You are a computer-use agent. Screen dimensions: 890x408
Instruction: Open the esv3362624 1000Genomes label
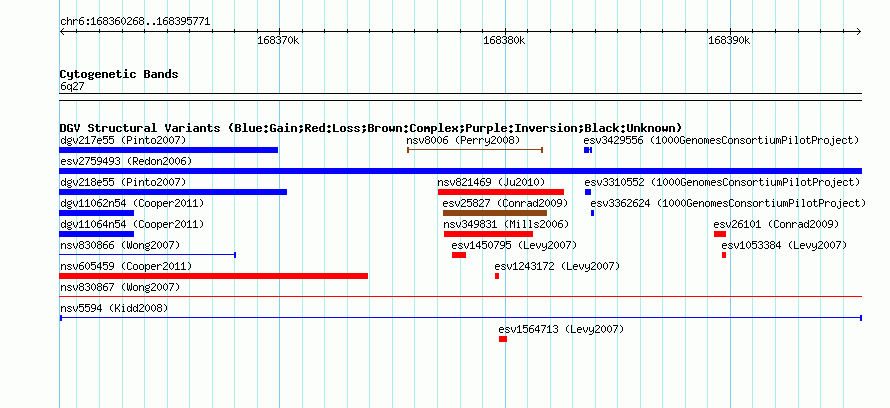(x=728, y=203)
